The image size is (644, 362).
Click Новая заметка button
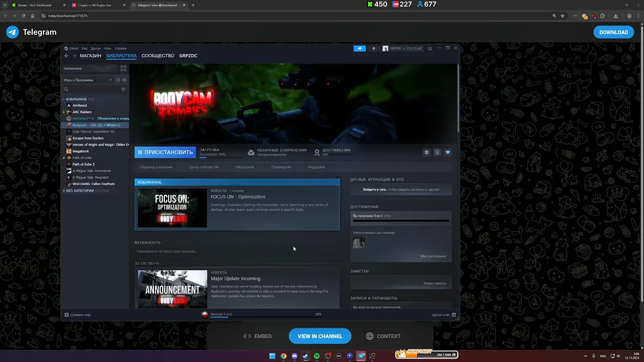tap(435, 283)
